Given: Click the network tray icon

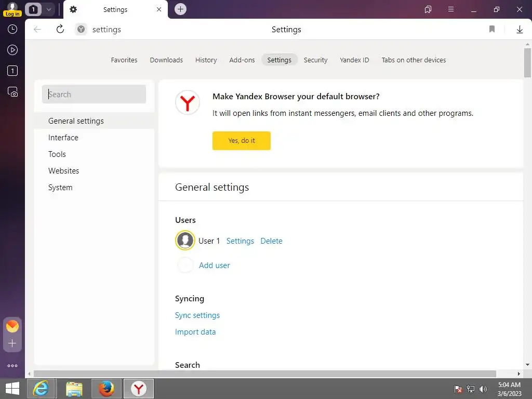Looking at the screenshot, I should [x=471, y=389].
